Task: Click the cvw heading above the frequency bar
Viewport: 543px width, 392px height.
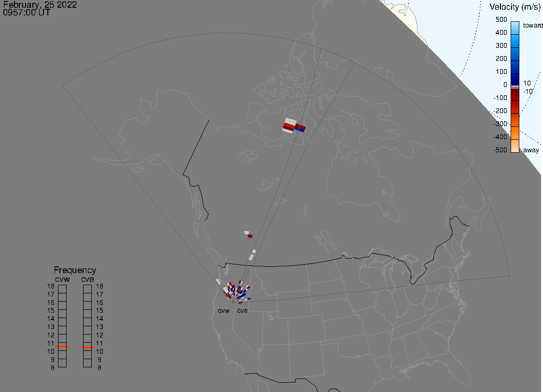Action: pyautogui.click(x=62, y=279)
